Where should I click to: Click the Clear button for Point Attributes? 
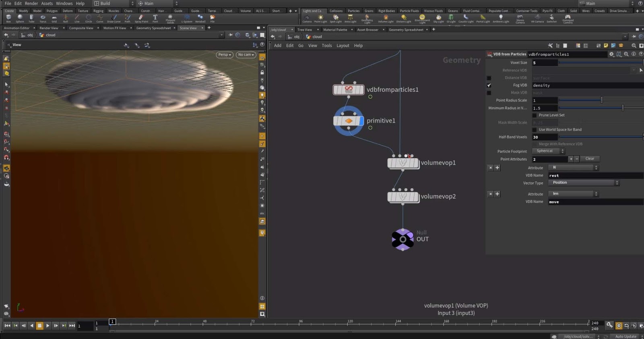[590, 159]
